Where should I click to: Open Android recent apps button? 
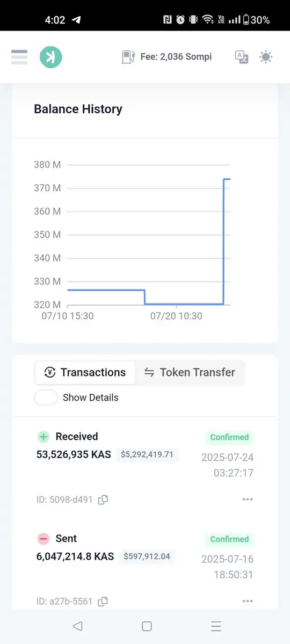point(216,626)
